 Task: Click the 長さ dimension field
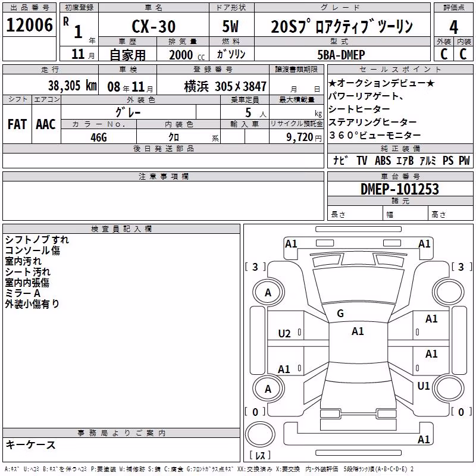[355, 213]
